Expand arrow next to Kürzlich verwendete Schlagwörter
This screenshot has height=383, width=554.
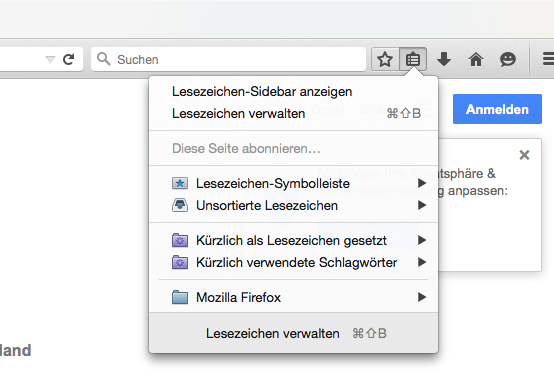click(x=422, y=262)
